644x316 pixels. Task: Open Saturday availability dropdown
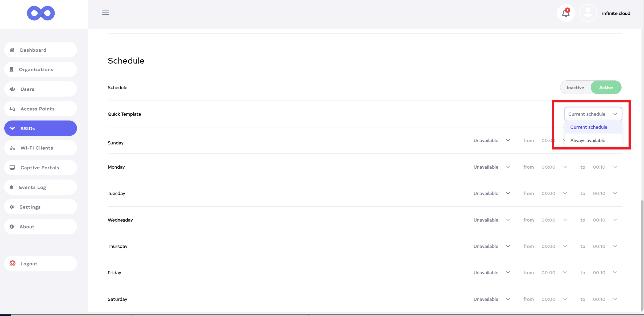(x=491, y=299)
